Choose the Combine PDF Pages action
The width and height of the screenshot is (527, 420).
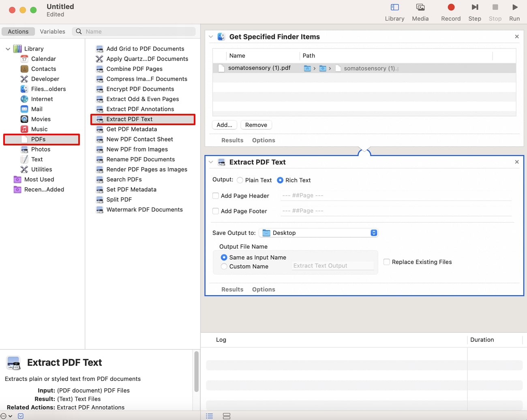pyautogui.click(x=134, y=69)
